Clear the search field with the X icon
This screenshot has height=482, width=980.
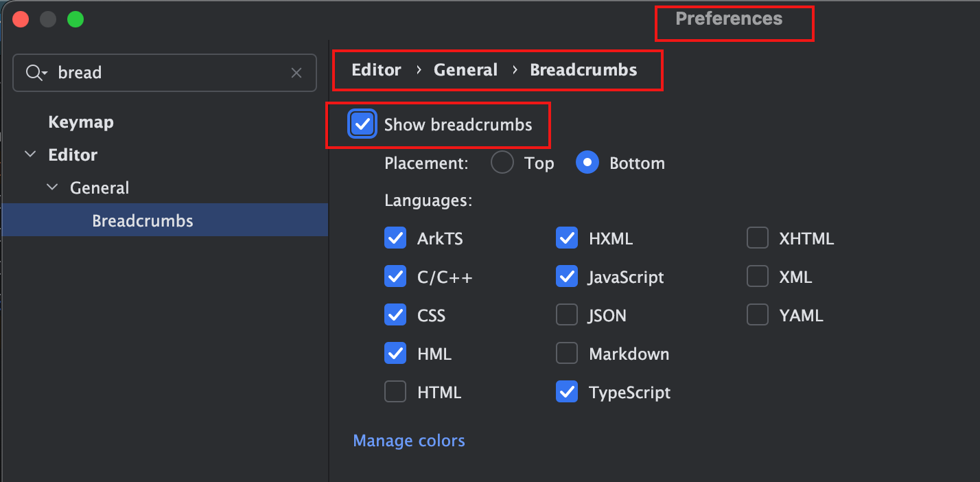pos(296,73)
